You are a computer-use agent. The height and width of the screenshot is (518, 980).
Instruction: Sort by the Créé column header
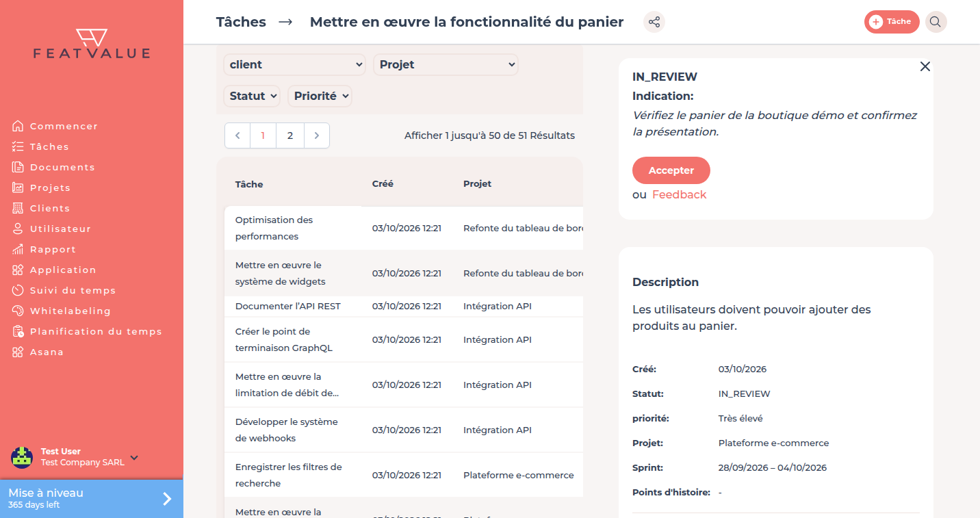pyautogui.click(x=383, y=184)
